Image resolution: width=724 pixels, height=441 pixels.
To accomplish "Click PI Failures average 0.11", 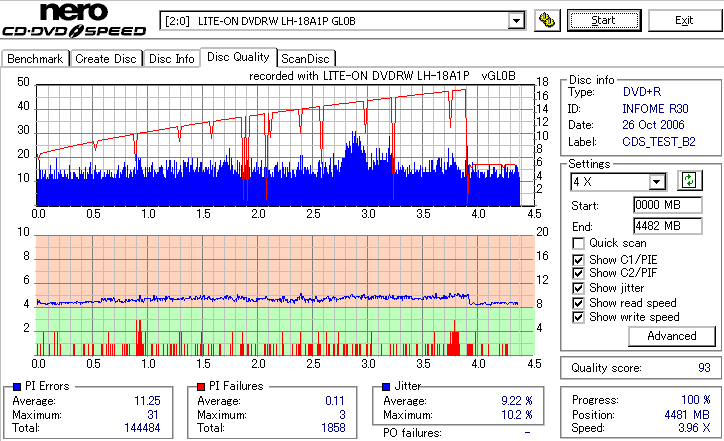I will tap(335, 401).
